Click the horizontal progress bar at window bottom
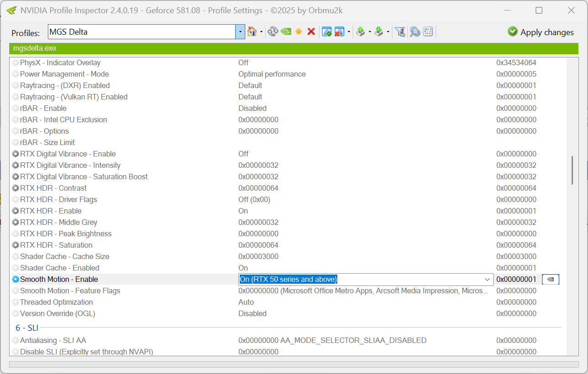This screenshot has width=588, height=374. [x=294, y=364]
